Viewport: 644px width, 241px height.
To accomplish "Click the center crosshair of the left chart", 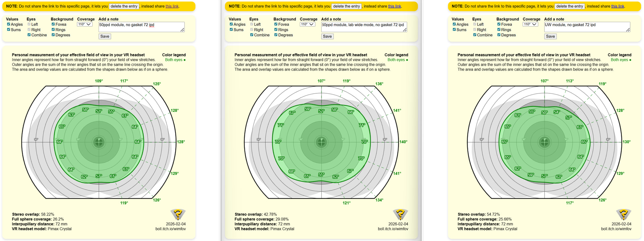I will [x=99, y=142].
